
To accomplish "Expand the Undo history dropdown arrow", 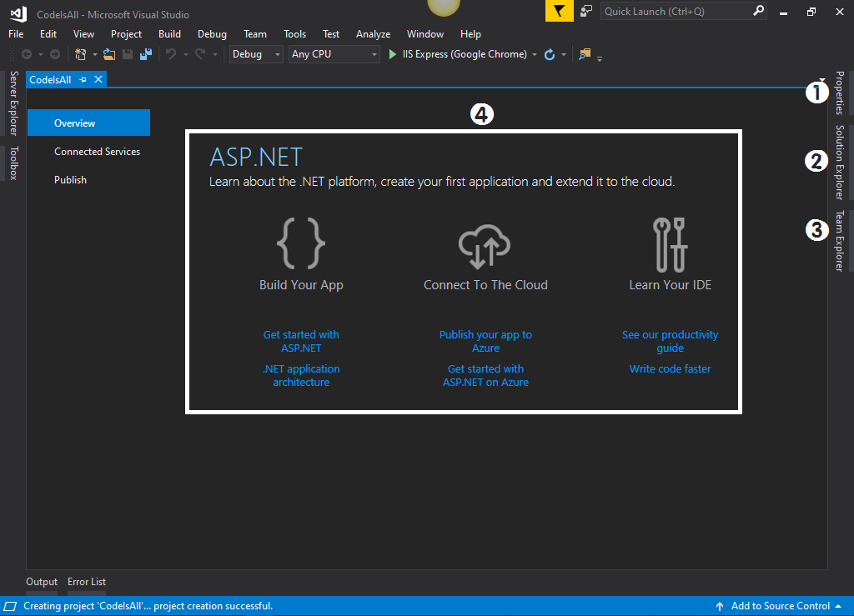I will coord(185,54).
